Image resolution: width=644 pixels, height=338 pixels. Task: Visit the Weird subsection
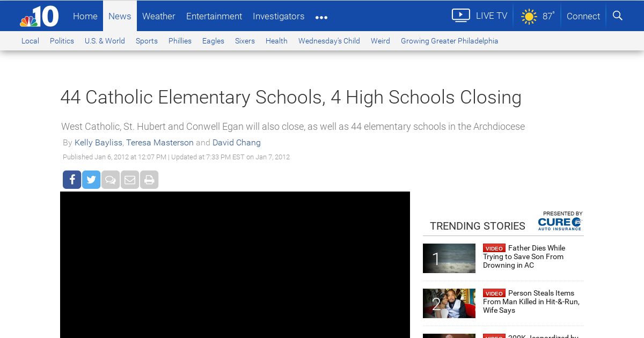[x=380, y=41]
